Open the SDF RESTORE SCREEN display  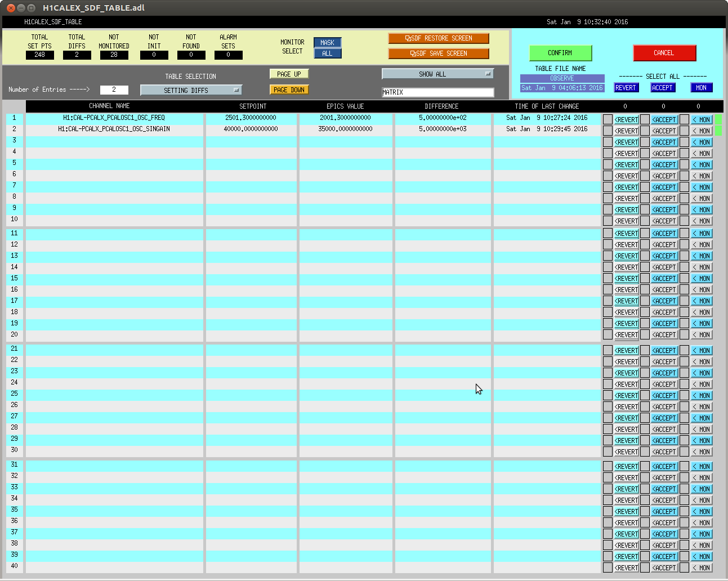(x=438, y=38)
